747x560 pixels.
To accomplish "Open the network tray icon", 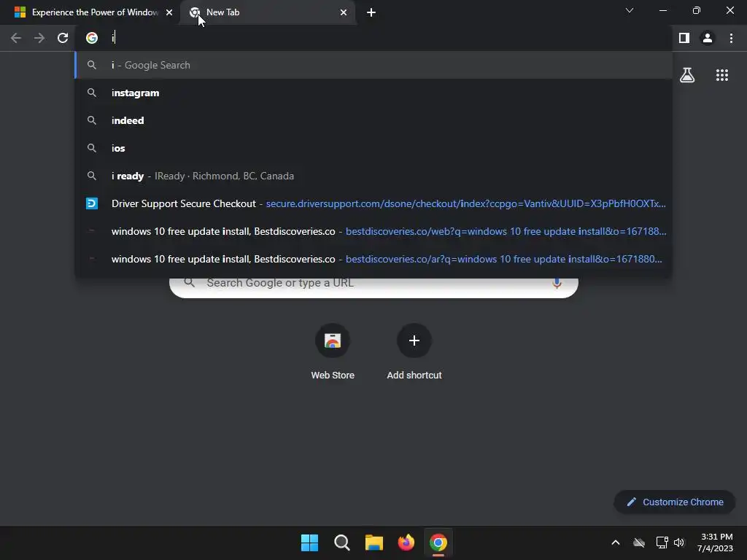I will click(x=662, y=542).
